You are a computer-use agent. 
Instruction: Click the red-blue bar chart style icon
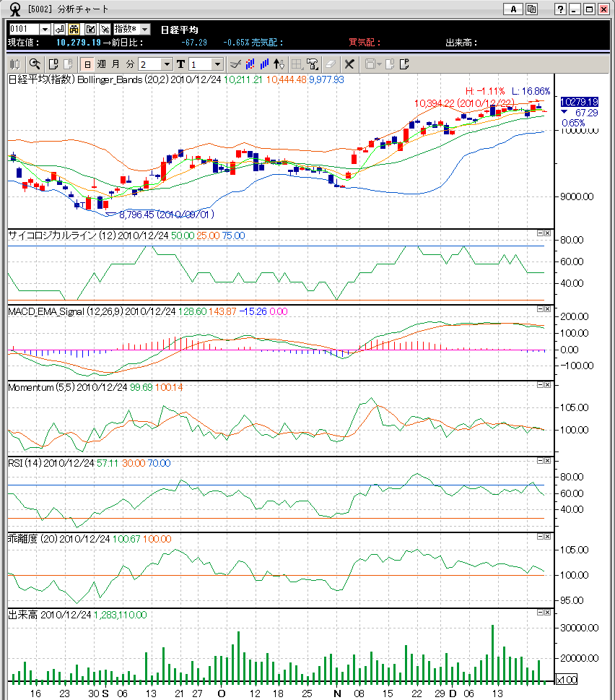[250, 64]
